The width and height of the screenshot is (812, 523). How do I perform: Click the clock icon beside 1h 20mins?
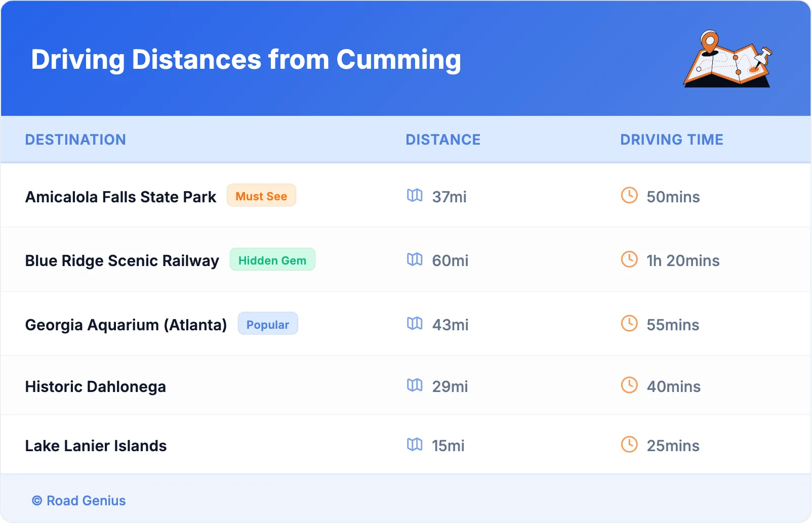[x=629, y=259]
